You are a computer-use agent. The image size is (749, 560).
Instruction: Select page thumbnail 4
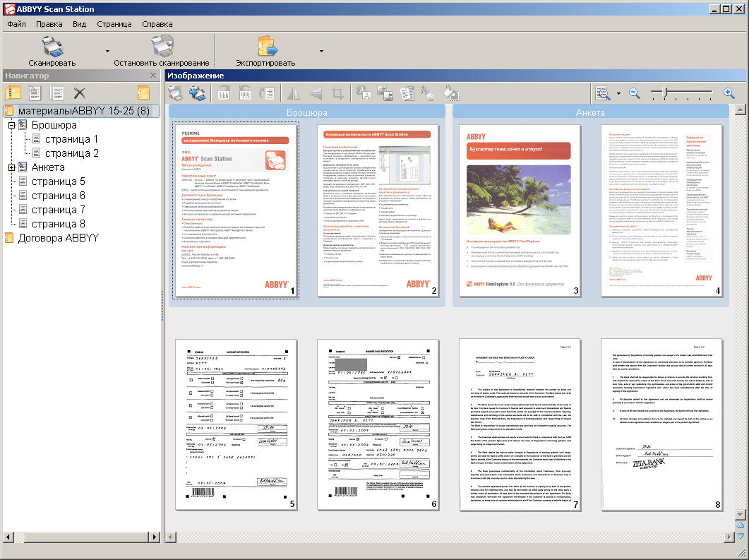[661, 210]
